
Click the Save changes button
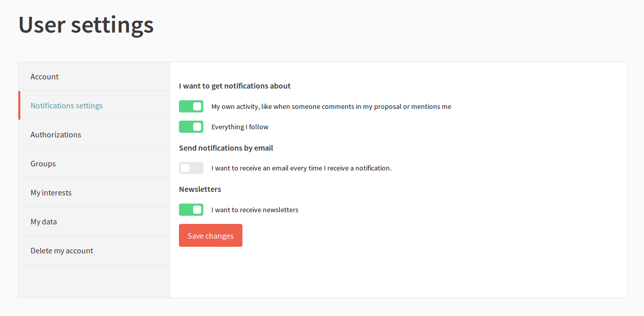[x=210, y=236]
